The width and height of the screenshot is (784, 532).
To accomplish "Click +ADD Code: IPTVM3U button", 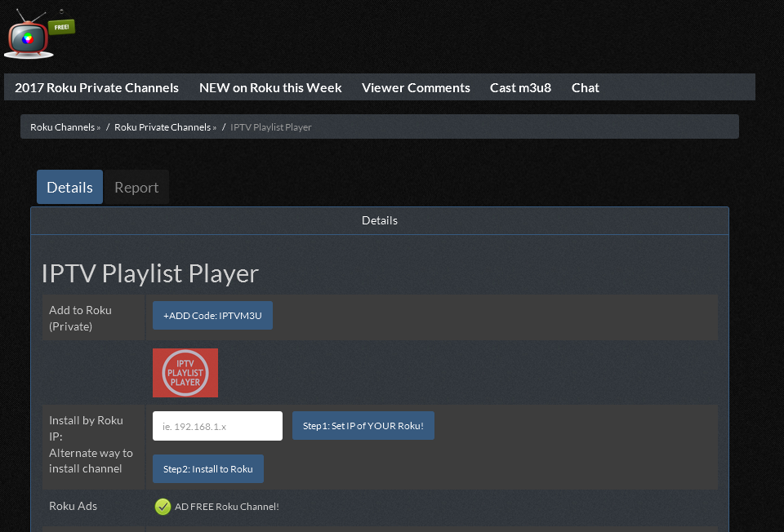I will (212, 315).
